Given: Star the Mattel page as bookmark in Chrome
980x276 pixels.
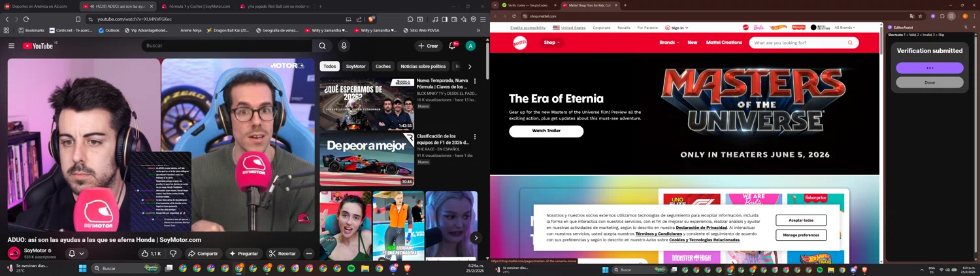Looking at the screenshot, I should pyautogui.click(x=920, y=16).
